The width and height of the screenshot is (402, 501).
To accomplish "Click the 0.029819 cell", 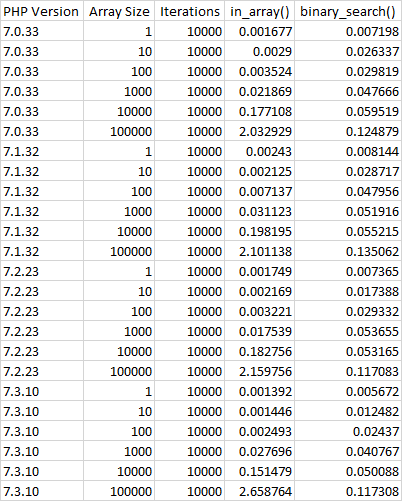I will [x=348, y=71].
